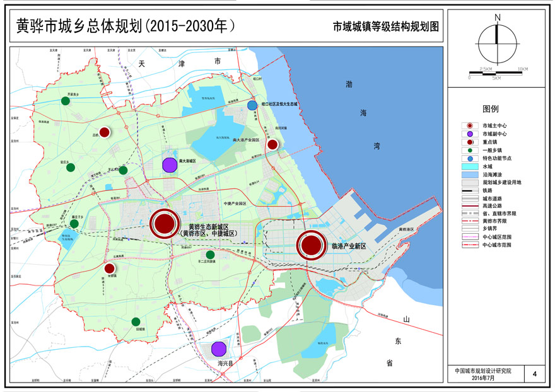Screen dimensions: 555x392
Task: Click the cyan 水域 legend swatch
Action: pos(470,166)
